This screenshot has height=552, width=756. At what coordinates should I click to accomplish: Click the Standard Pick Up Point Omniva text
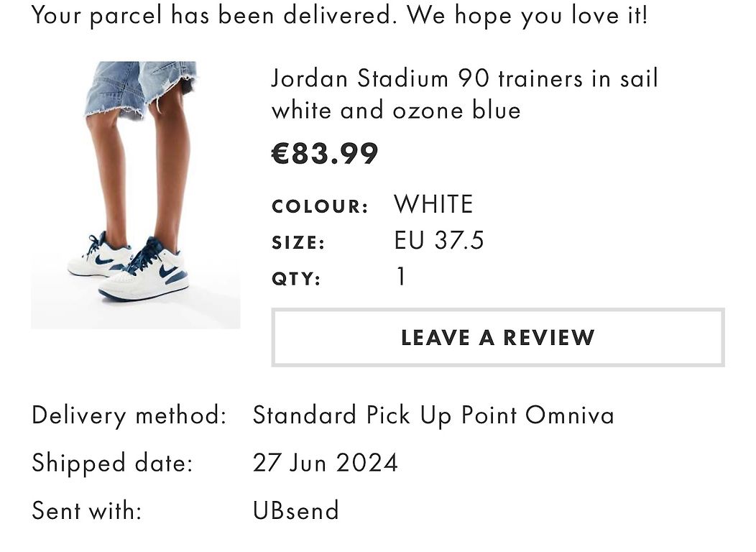coord(433,415)
